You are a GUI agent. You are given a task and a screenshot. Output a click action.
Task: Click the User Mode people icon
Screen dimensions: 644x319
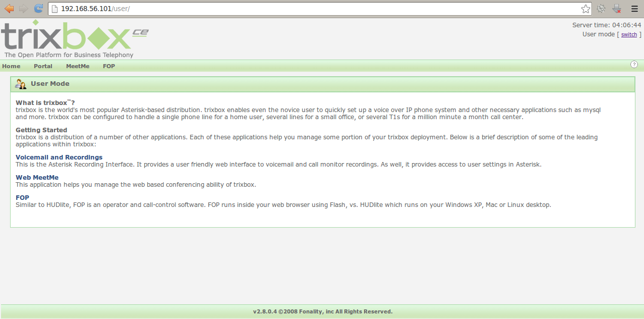[21, 83]
